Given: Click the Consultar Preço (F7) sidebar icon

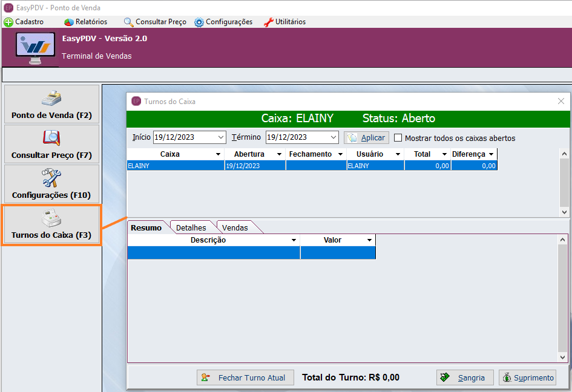Looking at the screenshot, I should tap(51, 138).
